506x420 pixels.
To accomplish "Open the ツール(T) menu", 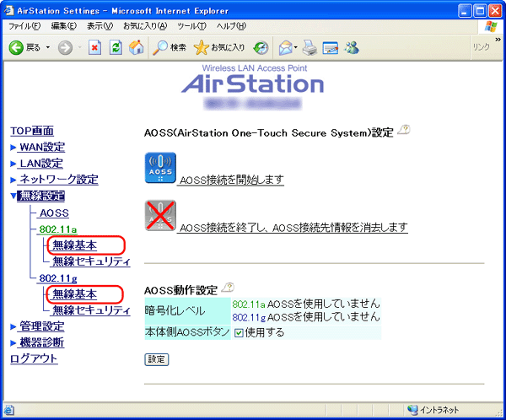I will pos(191,26).
